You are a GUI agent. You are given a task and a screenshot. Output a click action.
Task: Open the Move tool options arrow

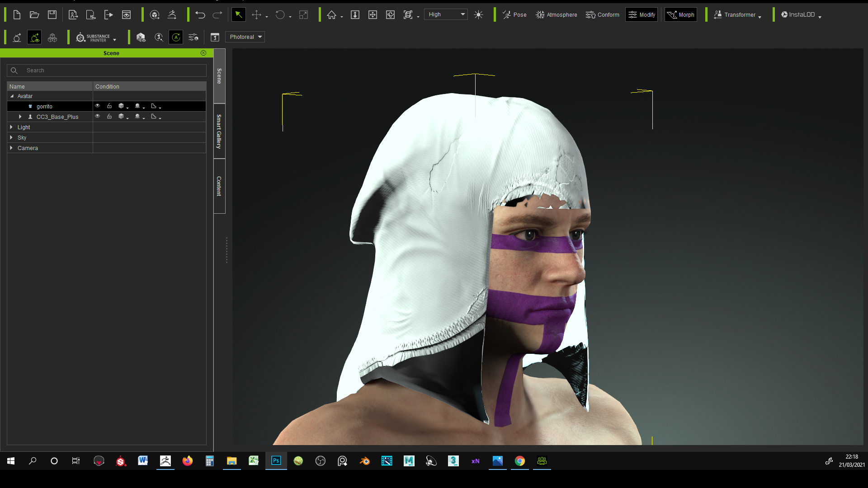[x=267, y=17]
